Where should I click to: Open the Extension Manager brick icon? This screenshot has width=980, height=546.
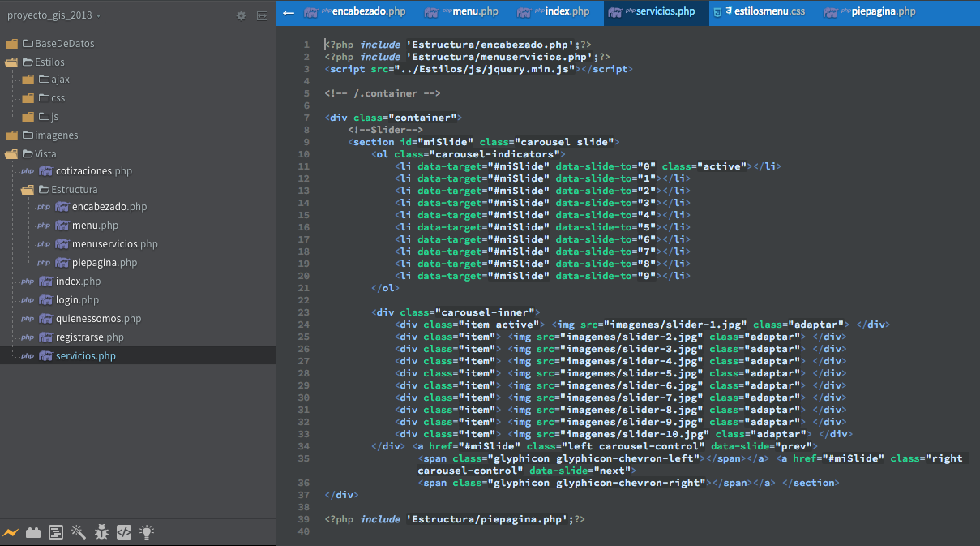coord(33,532)
